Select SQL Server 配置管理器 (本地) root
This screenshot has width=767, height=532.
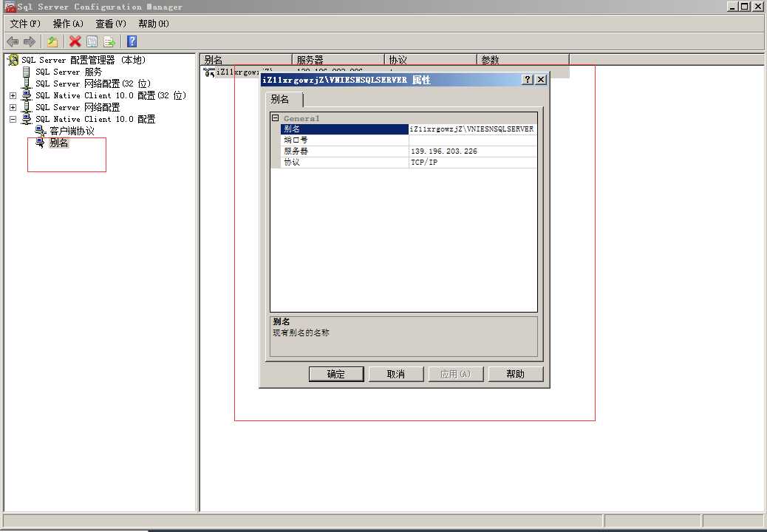[x=83, y=60]
